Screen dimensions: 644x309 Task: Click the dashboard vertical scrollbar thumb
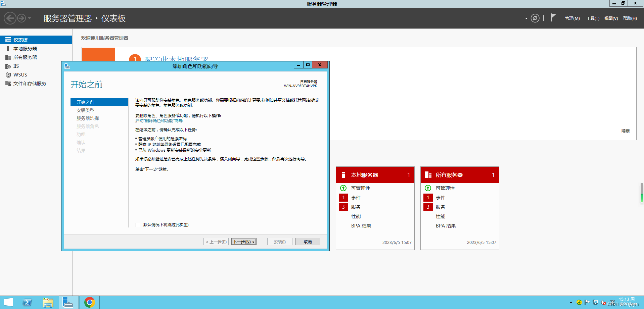[642, 193]
